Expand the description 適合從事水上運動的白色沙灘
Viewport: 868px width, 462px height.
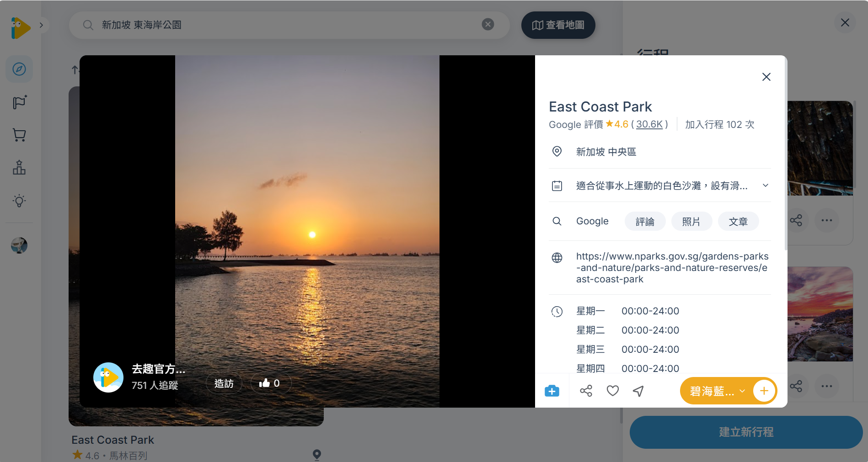766,186
